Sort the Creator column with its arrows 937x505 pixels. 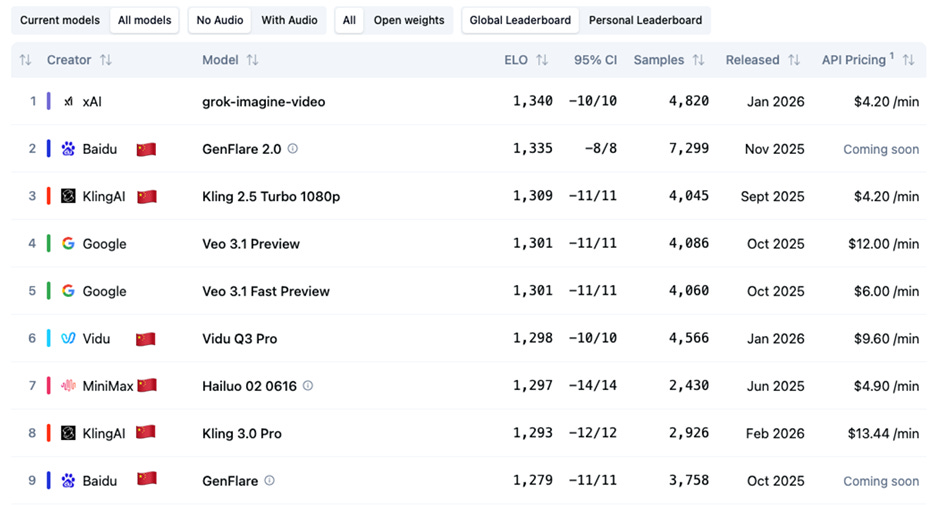106,60
